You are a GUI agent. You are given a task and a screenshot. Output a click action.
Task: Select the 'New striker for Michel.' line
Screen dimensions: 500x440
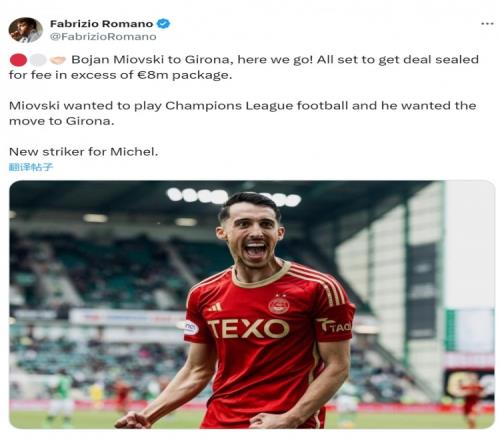point(83,152)
